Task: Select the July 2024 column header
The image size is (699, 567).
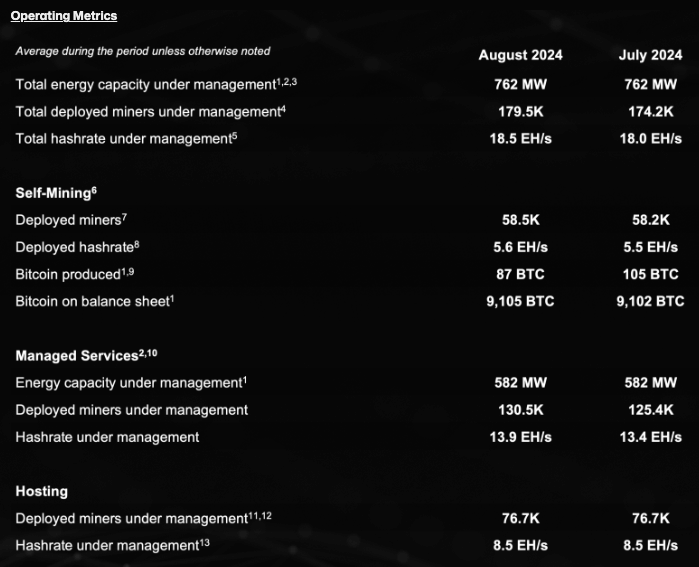Action: pyautogui.click(x=650, y=55)
